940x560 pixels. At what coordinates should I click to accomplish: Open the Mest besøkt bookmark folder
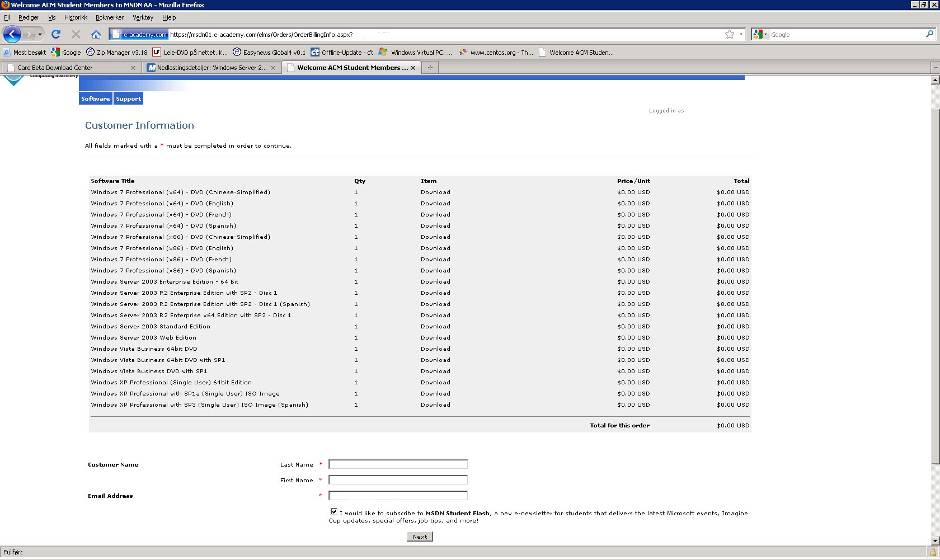25,53
